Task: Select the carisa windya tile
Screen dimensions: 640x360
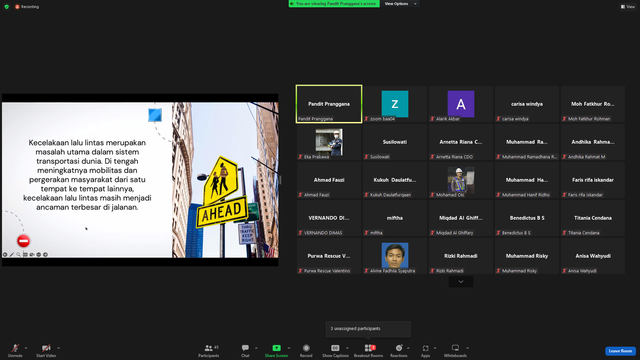Action: tap(527, 104)
